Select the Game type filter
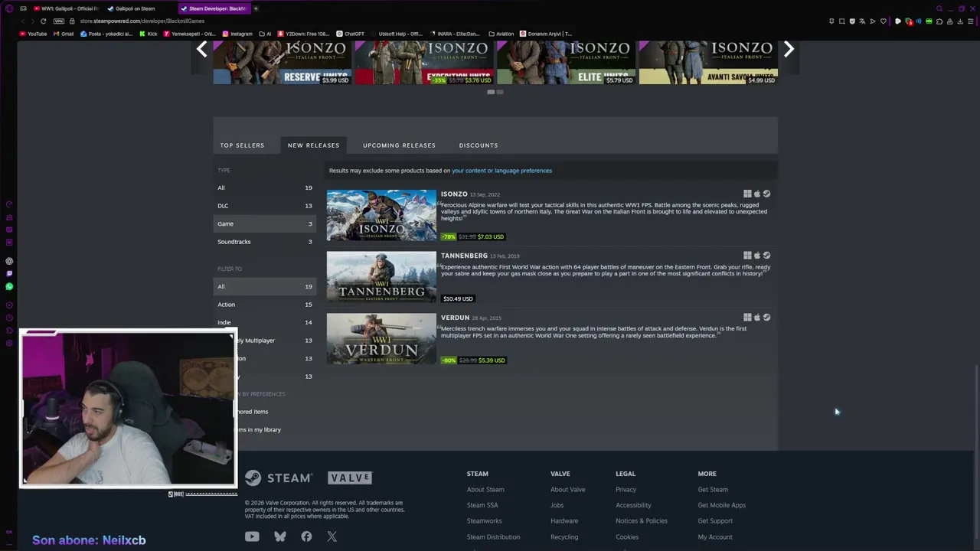This screenshot has height=551, width=980. [264, 223]
